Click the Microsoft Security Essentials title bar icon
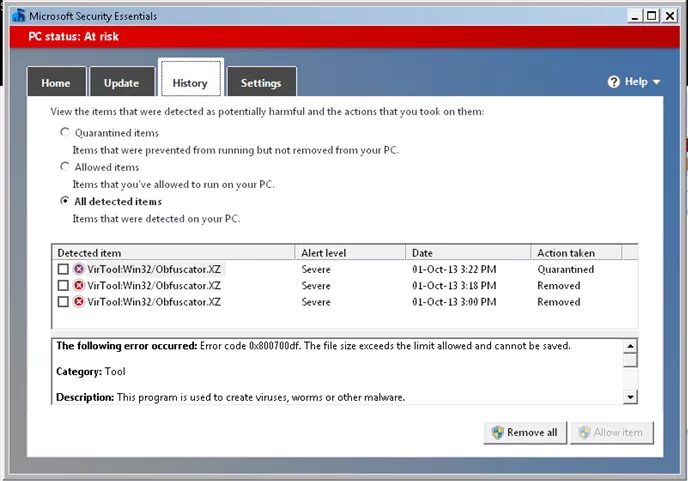 pyautogui.click(x=19, y=15)
